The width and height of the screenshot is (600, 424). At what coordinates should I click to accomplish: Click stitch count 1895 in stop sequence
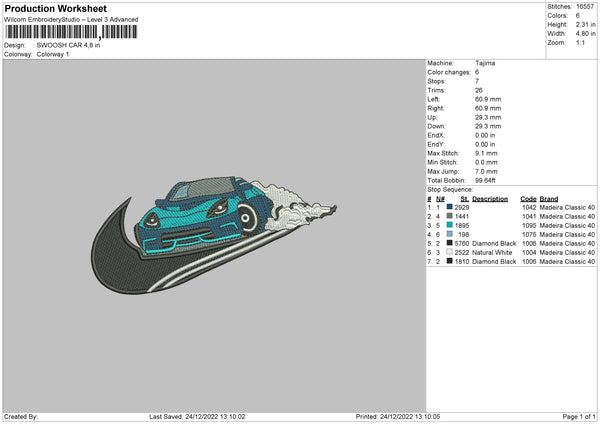[x=462, y=225]
